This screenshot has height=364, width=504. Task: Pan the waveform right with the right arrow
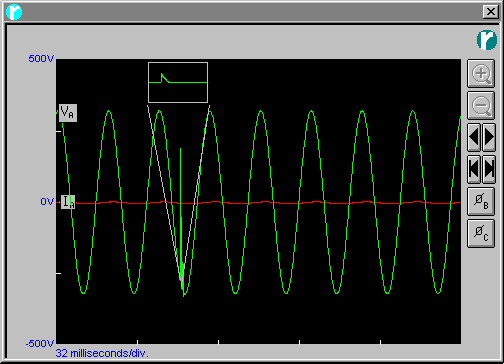(x=489, y=137)
